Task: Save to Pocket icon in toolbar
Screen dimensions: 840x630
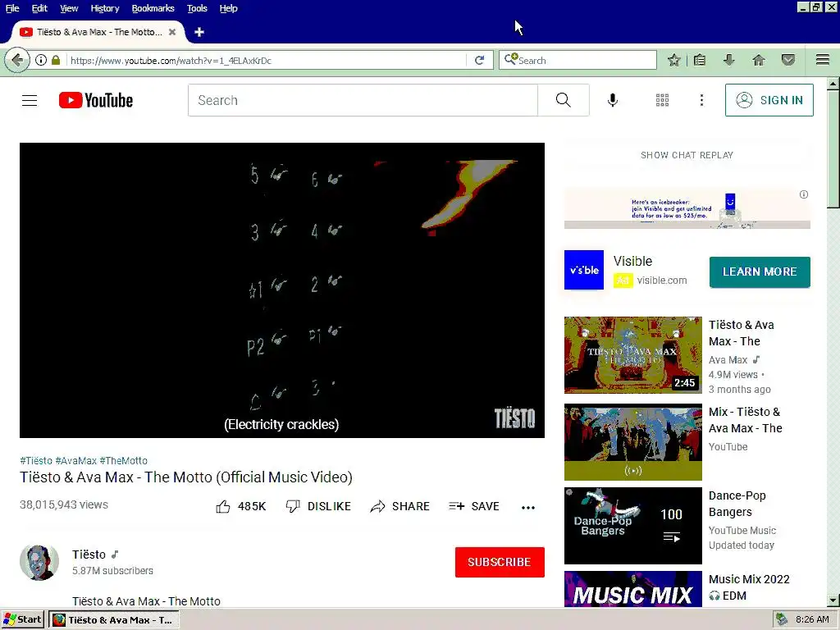Action: (788, 60)
